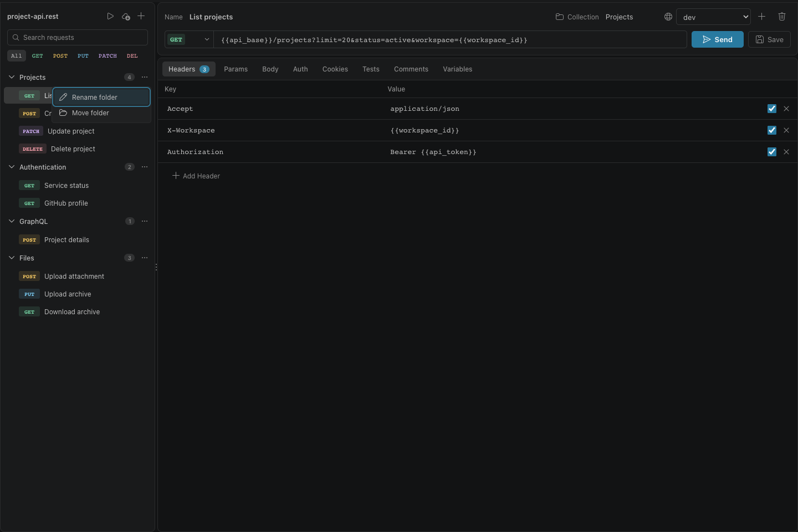Viewport: 798px width, 532px height.
Task: Click the request URL input field
Action: 450,39
